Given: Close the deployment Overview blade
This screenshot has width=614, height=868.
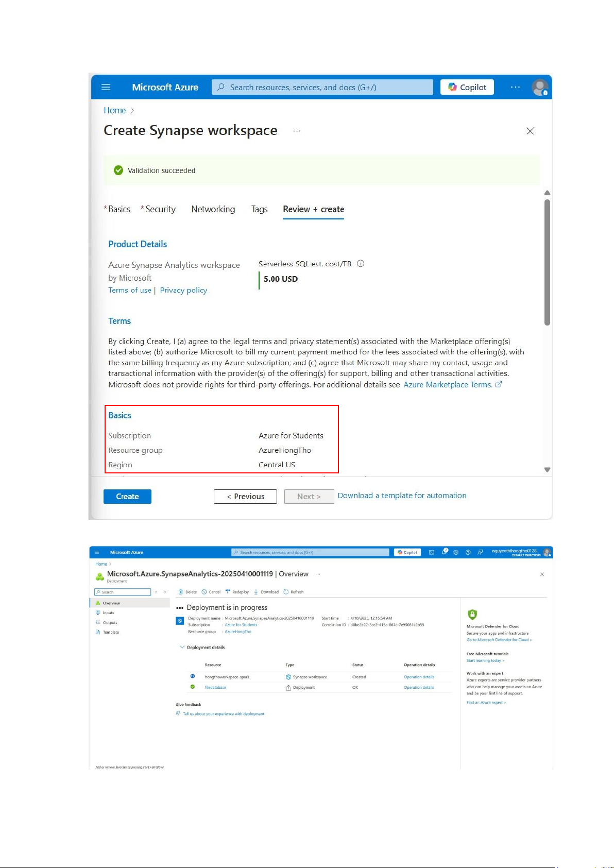Looking at the screenshot, I should click(542, 574).
